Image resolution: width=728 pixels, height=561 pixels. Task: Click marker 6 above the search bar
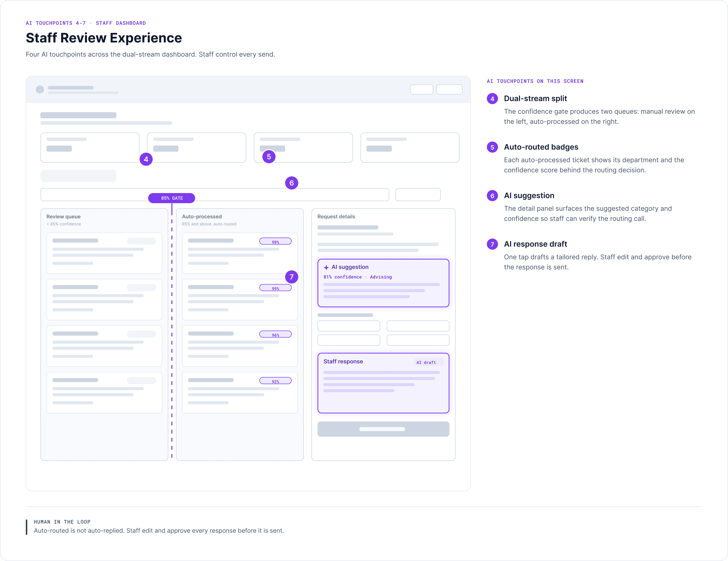(292, 183)
